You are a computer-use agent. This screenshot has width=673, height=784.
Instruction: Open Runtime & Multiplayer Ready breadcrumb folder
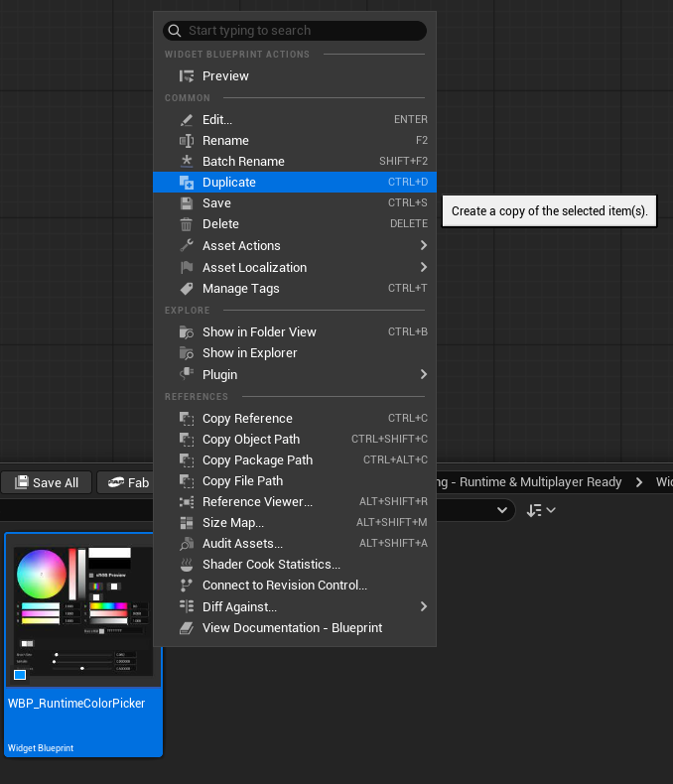point(529,482)
